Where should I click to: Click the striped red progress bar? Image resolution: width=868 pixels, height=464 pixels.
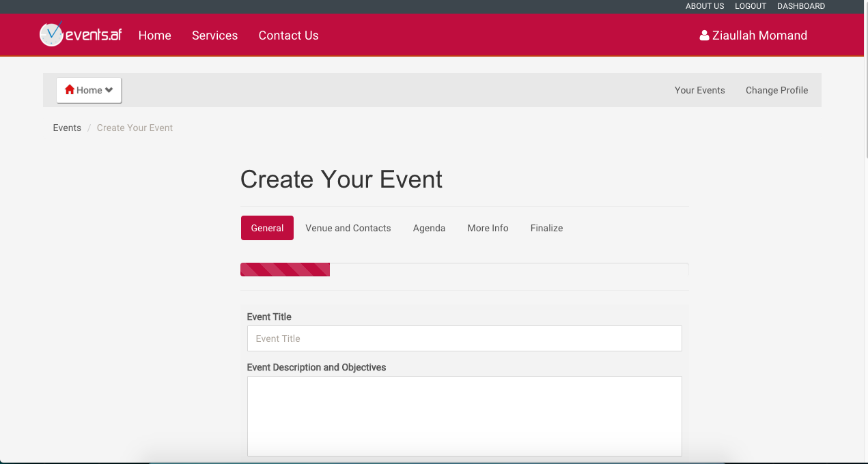coord(285,270)
